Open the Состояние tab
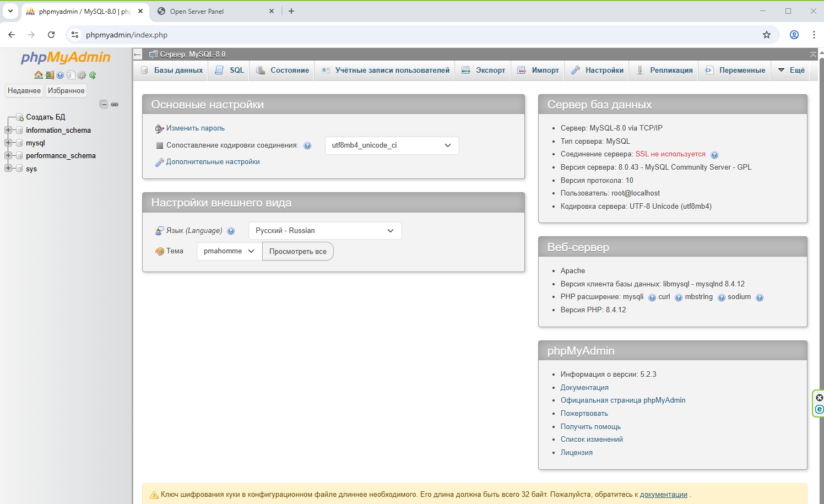 [282, 70]
